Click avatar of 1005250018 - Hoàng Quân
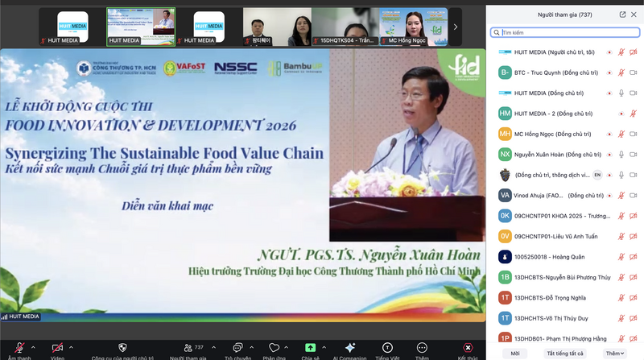The height and width of the screenshot is (360, 644). click(505, 257)
